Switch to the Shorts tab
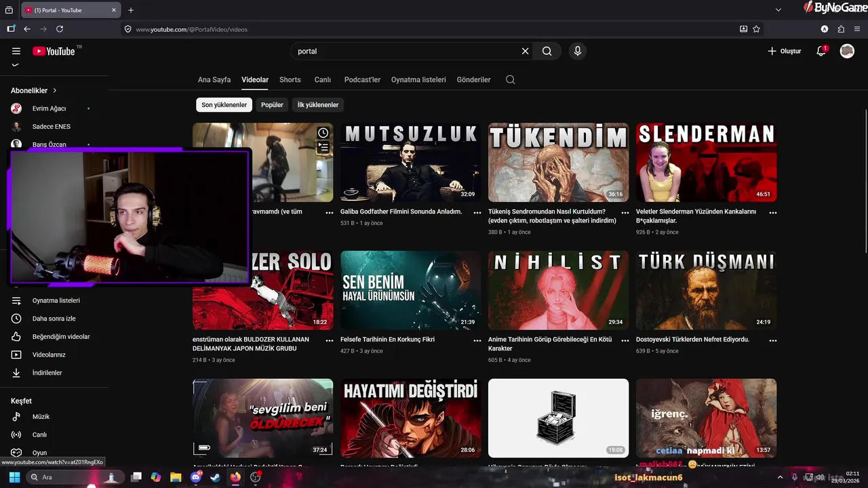Image resolution: width=868 pixels, height=488 pixels. [290, 79]
